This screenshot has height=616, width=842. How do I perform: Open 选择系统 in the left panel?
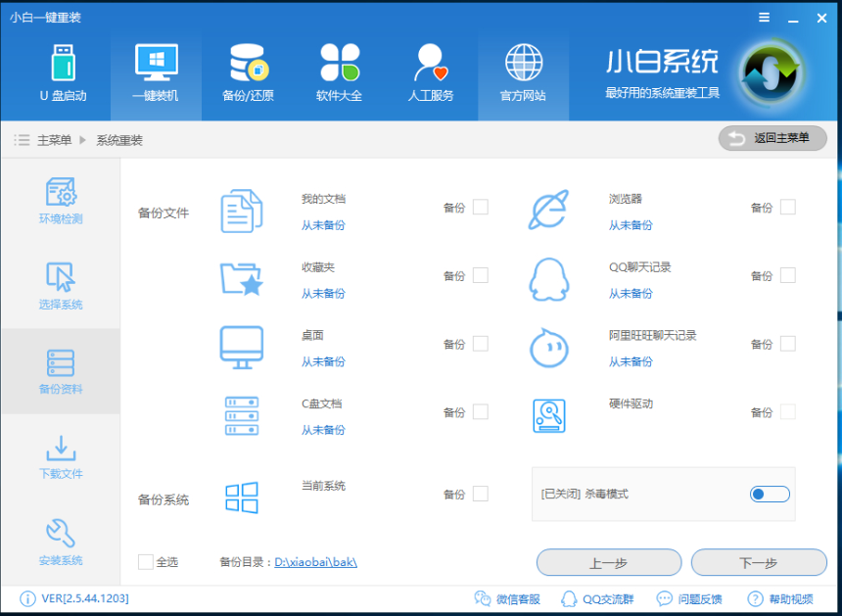pyautogui.click(x=61, y=286)
